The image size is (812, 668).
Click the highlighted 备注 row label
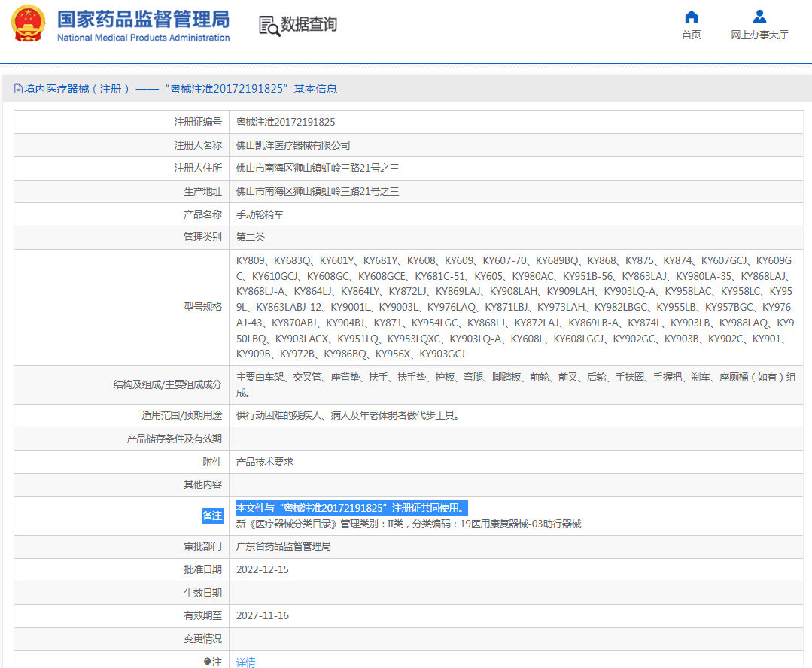coord(212,515)
